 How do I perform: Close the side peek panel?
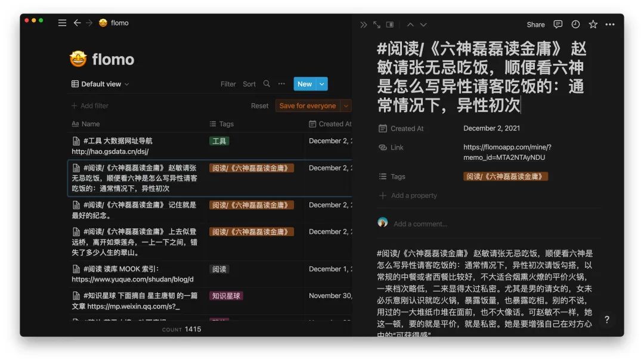pyautogui.click(x=364, y=24)
